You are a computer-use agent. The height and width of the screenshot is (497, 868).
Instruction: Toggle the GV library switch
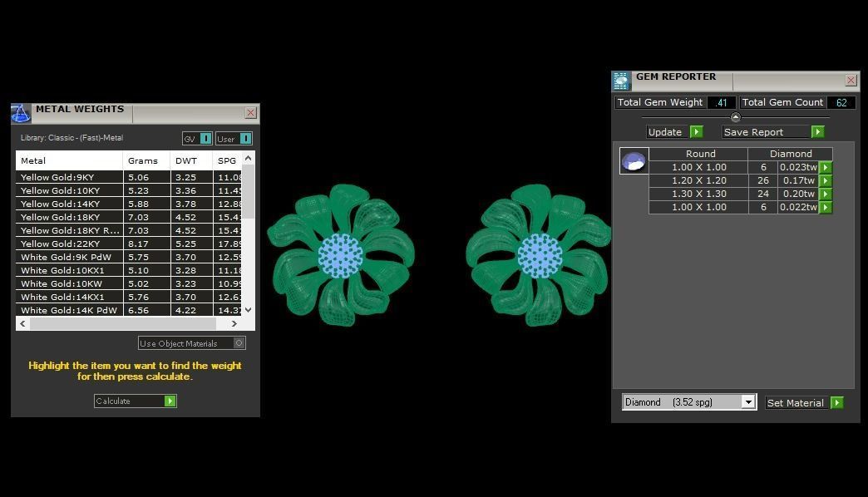point(205,138)
